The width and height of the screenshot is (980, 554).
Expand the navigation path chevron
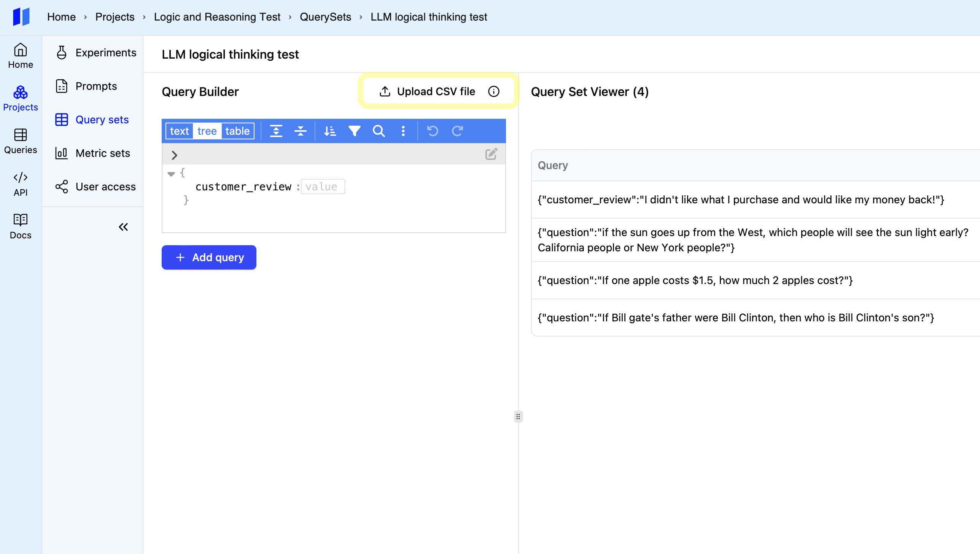point(174,155)
